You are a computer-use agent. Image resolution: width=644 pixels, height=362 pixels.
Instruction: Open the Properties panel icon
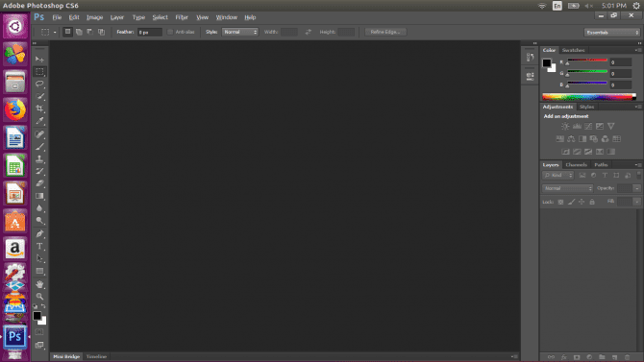530,76
